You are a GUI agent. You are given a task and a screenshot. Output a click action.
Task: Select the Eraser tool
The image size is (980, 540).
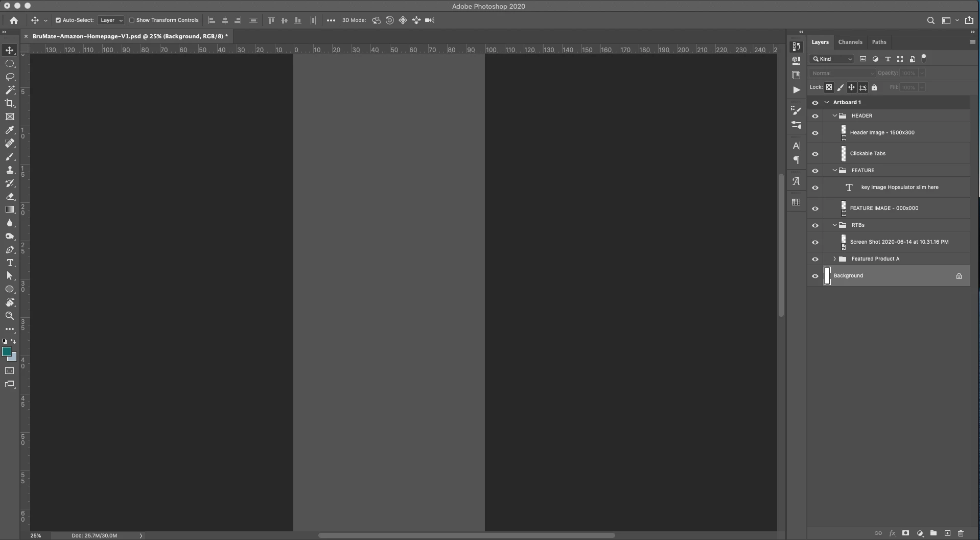(10, 196)
